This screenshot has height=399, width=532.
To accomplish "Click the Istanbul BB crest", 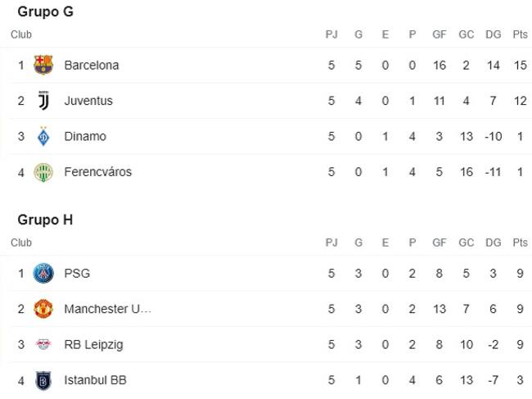I will point(43,380).
